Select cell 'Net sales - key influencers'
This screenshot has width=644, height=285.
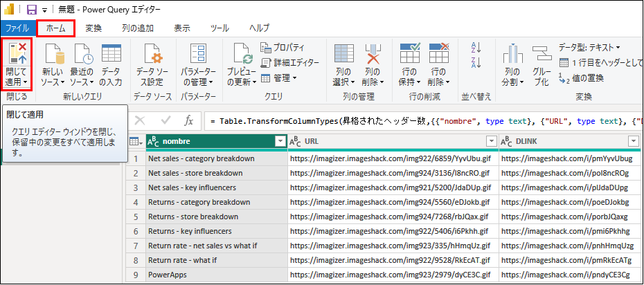217,188
